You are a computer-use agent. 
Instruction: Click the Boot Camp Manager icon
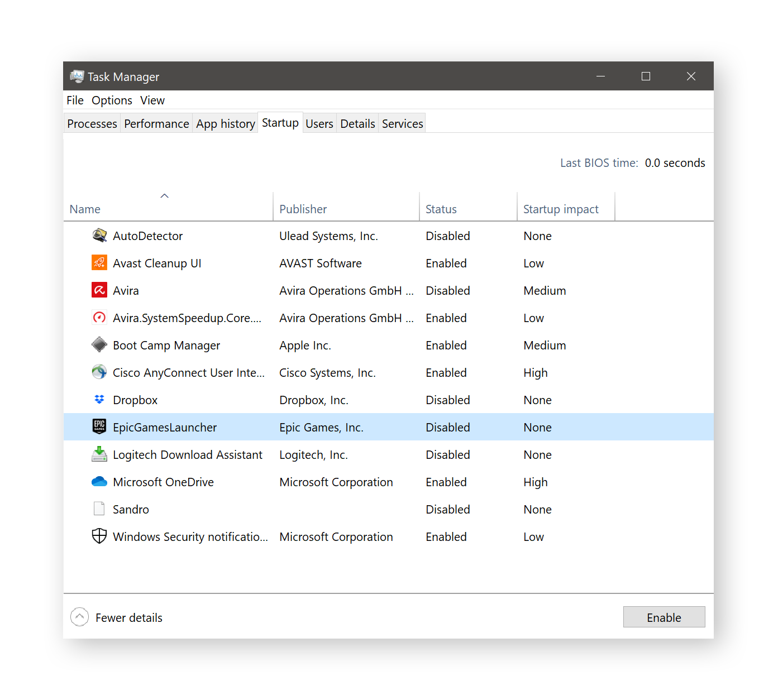[99, 344]
